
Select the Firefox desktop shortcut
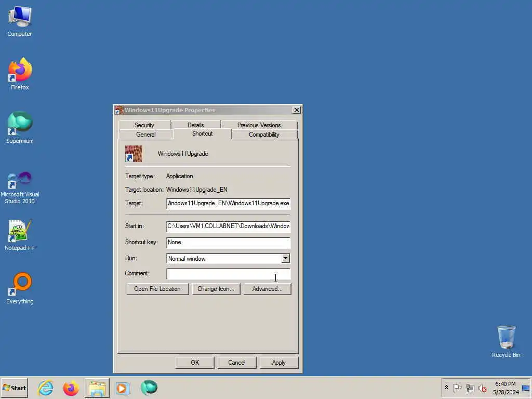click(x=20, y=74)
